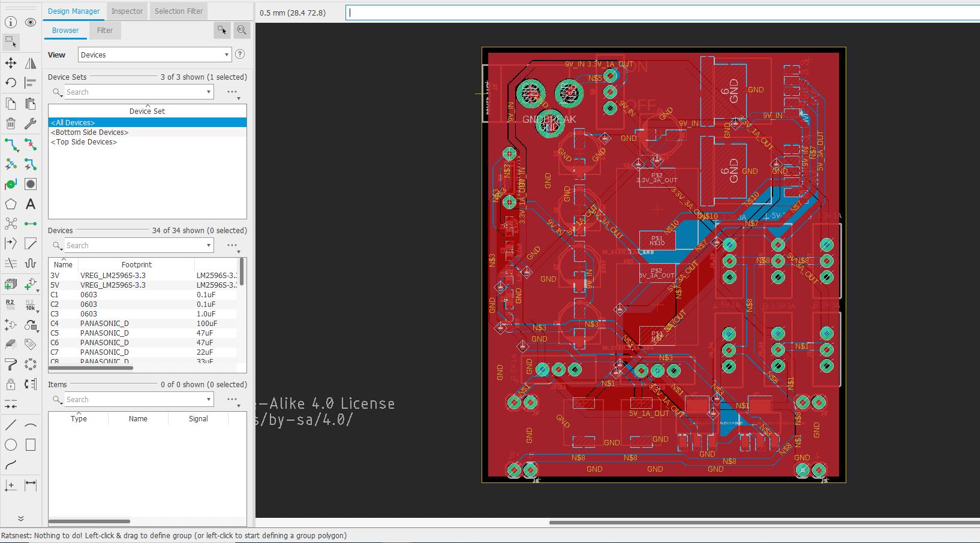Select the Rotate tool

(x=10, y=83)
